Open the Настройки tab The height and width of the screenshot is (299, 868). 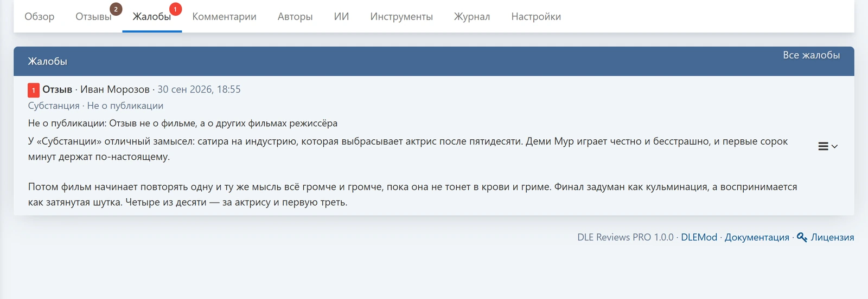pos(536,17)
